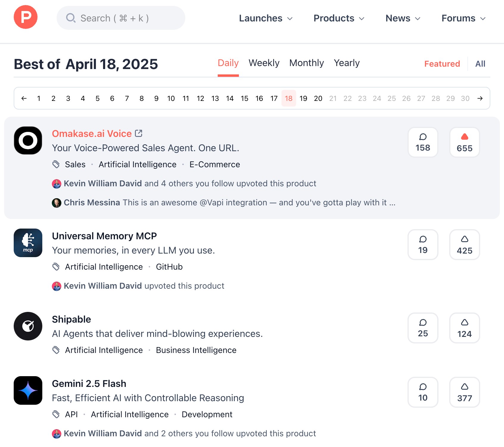Open Omakase.ai external link icon
This screenshot has height=447, width=504.
coord(139,133)
